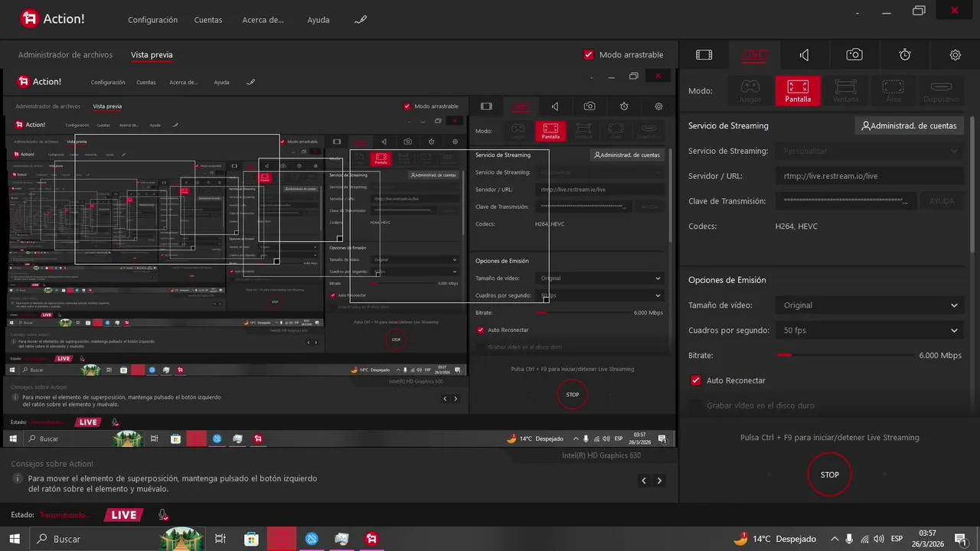
Task: Open the Acerca de... menu
Action: 263,20
